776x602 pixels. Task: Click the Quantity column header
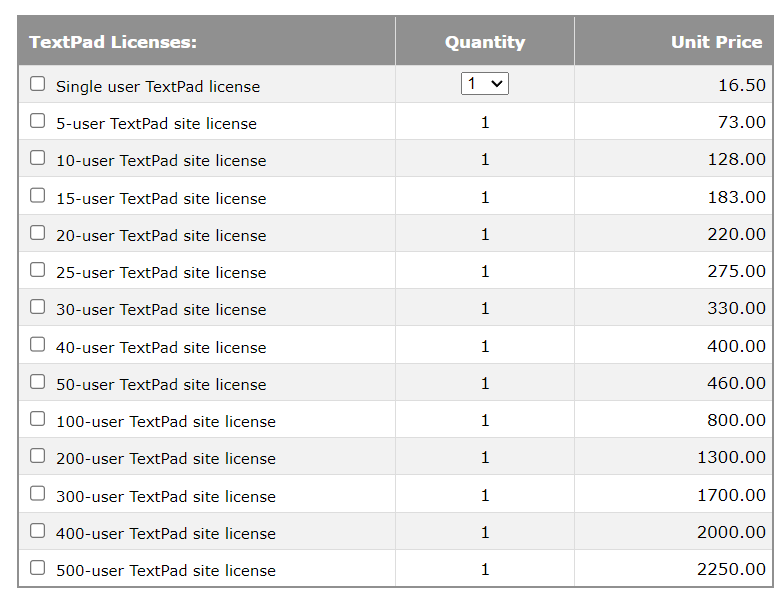[485, 42]
